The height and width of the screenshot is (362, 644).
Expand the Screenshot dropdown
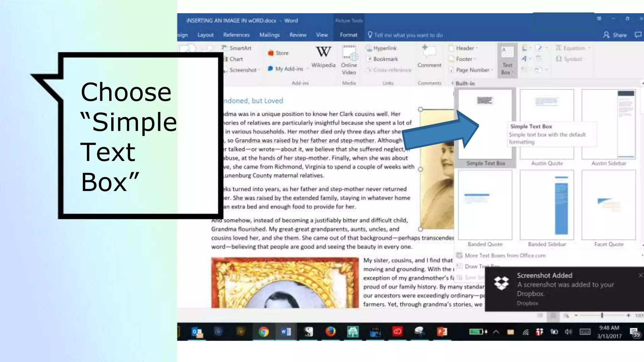click(241, 70)
